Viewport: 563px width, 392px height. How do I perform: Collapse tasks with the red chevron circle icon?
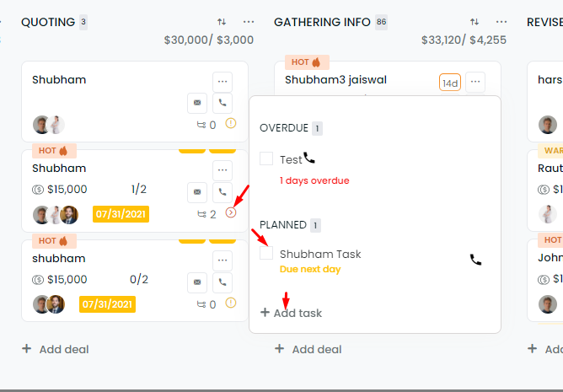[x=231, y=212]
